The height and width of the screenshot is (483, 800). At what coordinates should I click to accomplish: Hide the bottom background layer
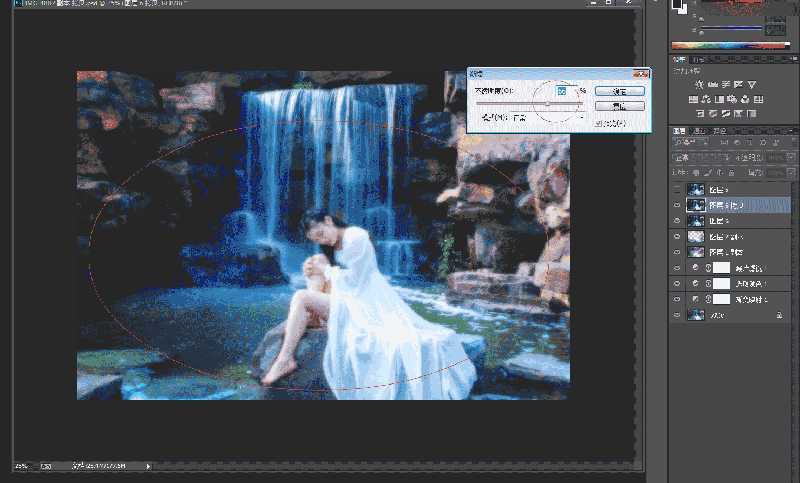[x=678, y=315]
